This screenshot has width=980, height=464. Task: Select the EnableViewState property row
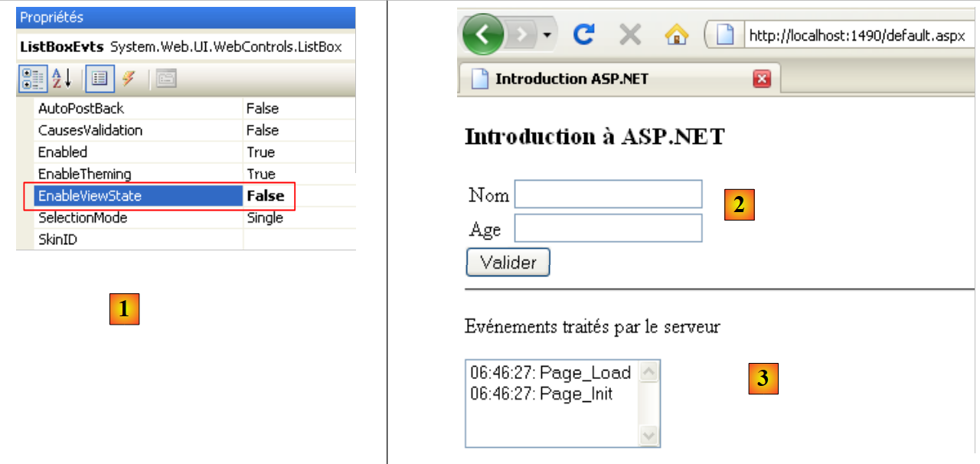[x=138, y=196]
